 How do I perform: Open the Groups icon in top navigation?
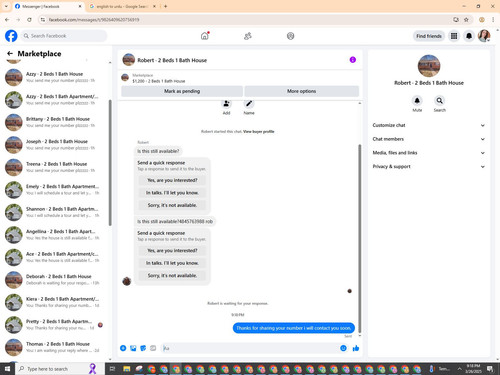291,36
